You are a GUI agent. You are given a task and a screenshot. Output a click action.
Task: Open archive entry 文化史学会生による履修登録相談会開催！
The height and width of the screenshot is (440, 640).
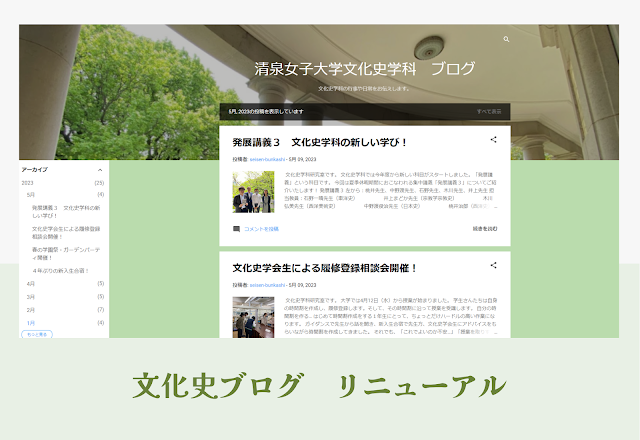click(66, 233)
